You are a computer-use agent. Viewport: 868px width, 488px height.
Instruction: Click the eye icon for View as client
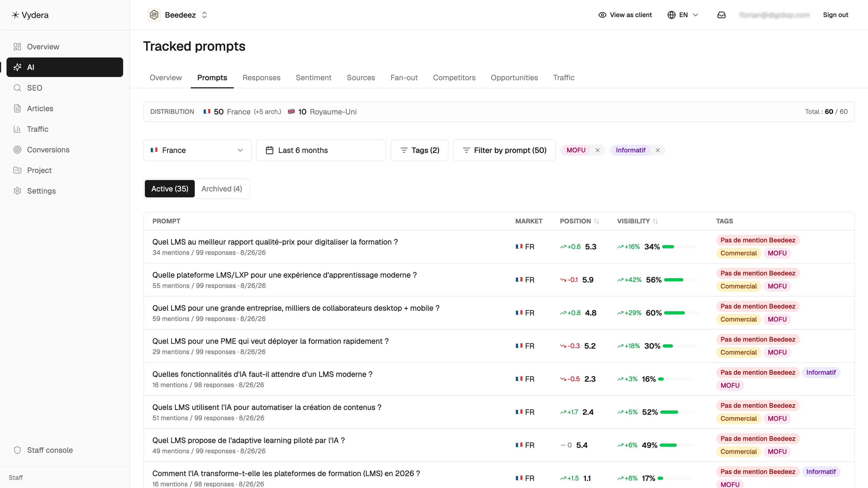[x=602, y=15]
